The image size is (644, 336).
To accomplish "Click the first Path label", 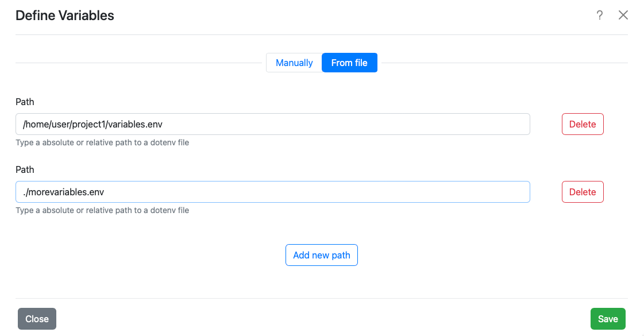I will point(25,102).
